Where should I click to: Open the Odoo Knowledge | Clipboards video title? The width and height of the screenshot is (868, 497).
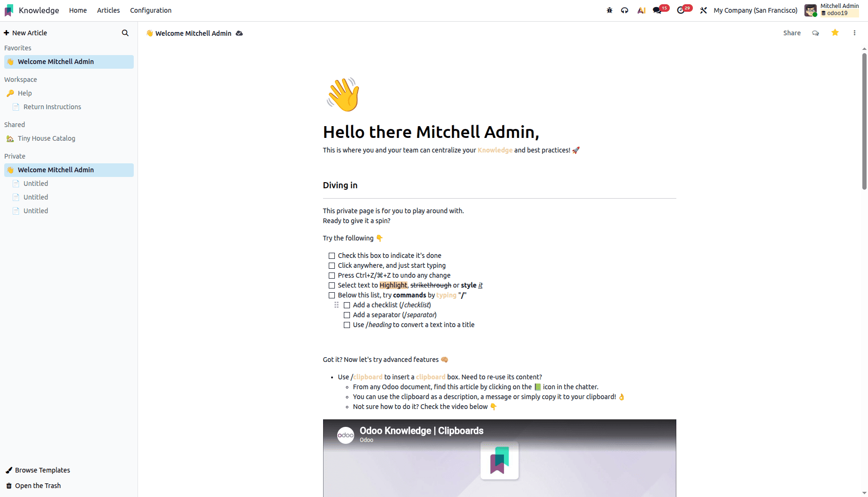click(x=422, y=431)
